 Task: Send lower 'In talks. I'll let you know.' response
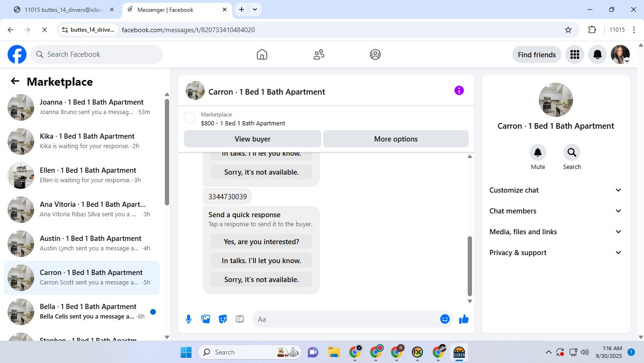pyautogui.click(x=261, y=260)
